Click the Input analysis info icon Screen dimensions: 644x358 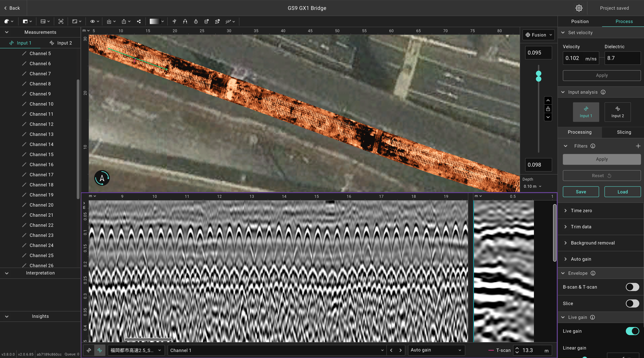click(603, 92)
